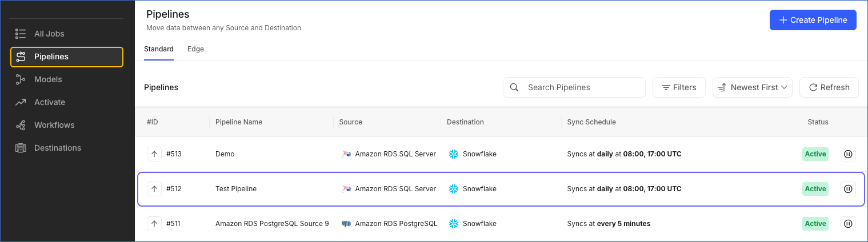Open Amazon RDS PostgreSQL Source 9 pipeline name

coord(272,224)
